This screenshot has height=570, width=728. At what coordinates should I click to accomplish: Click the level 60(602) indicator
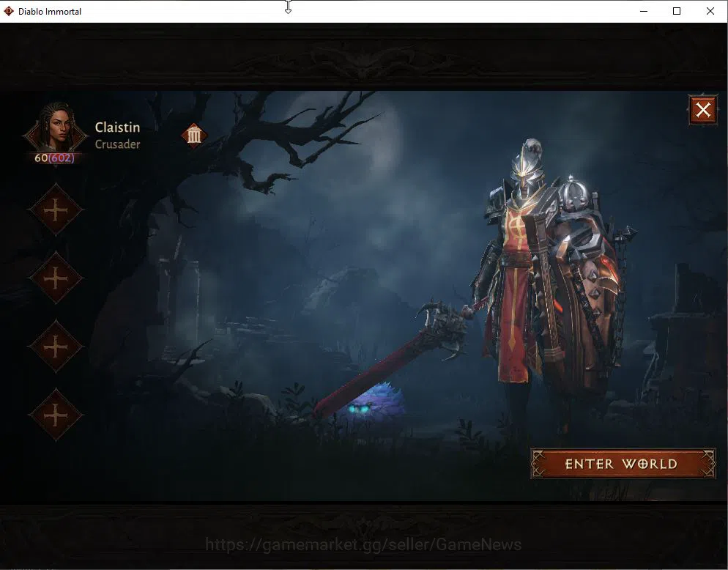click(54, 158)
